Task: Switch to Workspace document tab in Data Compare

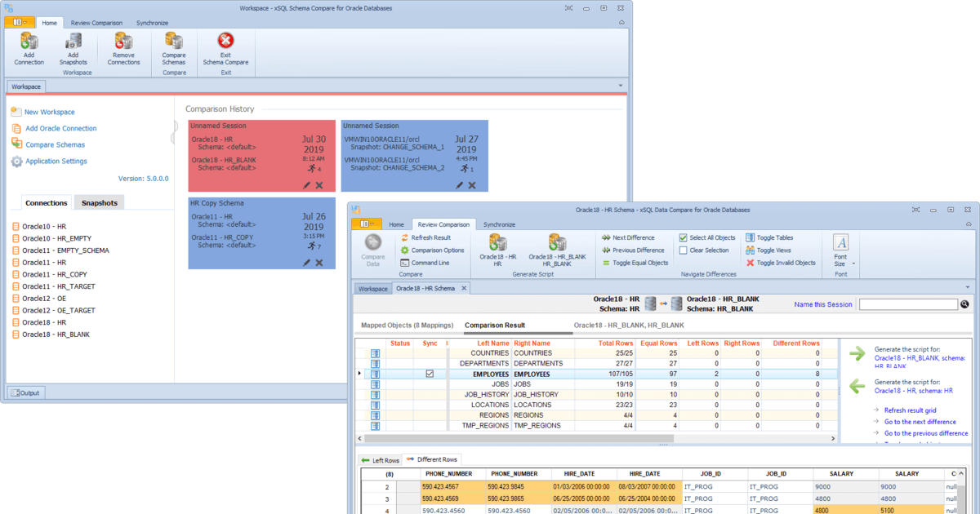Action: (x=373, y=289)
